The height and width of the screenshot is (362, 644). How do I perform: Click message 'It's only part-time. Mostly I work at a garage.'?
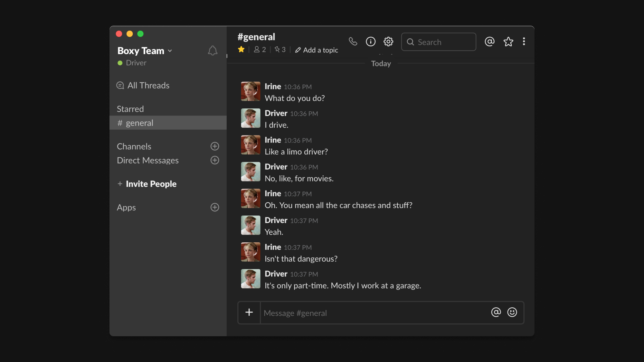(x=343, y=286)
